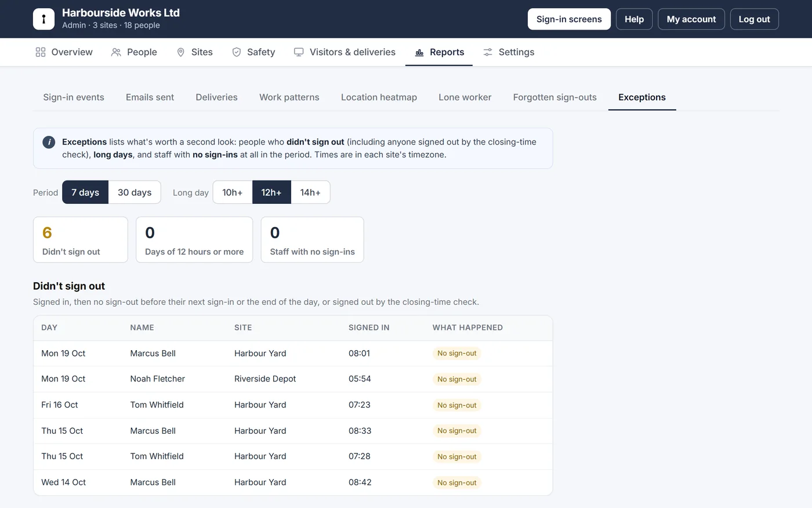
Task: Click the Noah Fletcher name in the table
Action: 158,379
